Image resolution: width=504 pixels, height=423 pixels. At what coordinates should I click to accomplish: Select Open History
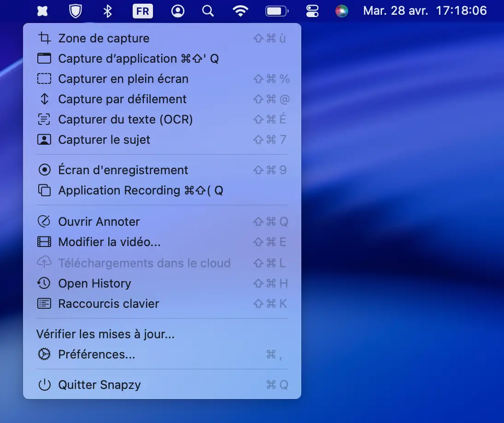[x=162, y=283]
